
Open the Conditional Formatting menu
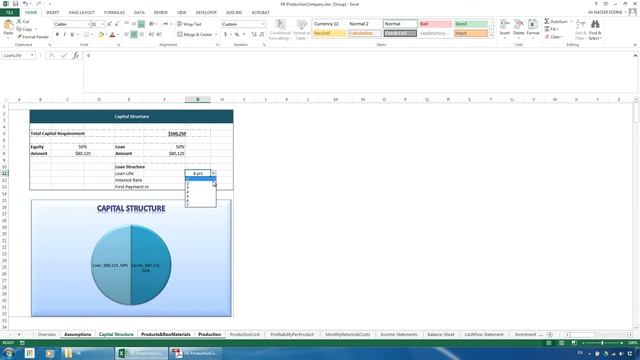[280, 29]
